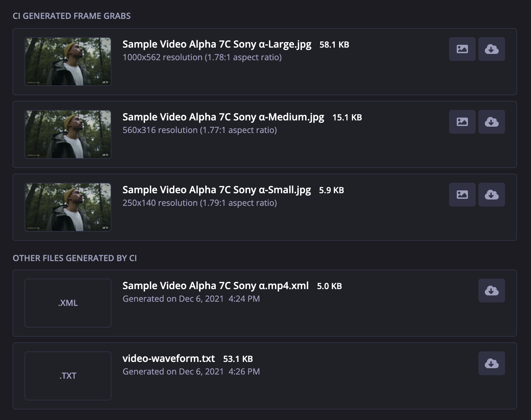Download the Small.jpg frame grab
The width and height of the screenshot is (531, 420).
click(491, 195)
